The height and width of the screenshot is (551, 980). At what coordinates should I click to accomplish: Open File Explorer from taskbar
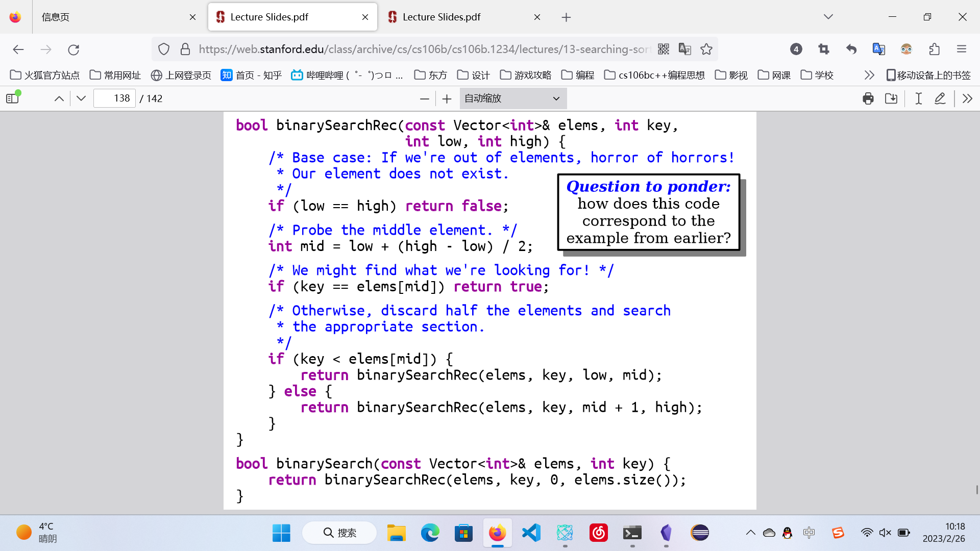point(397,533)
